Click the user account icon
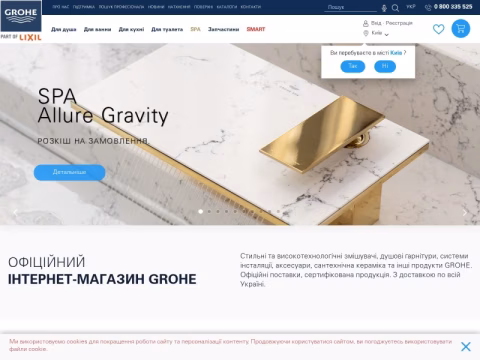The image size is (480, 360). coord(366,23)
